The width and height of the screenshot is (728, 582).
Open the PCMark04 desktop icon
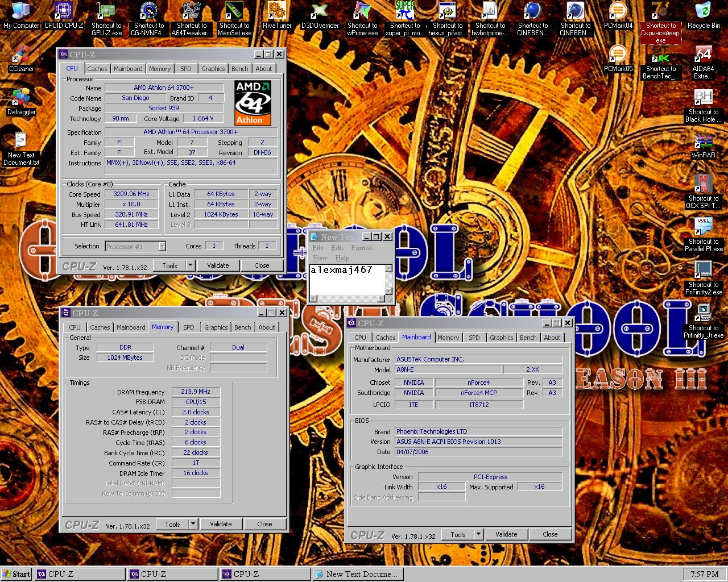(x=618, y=15)
